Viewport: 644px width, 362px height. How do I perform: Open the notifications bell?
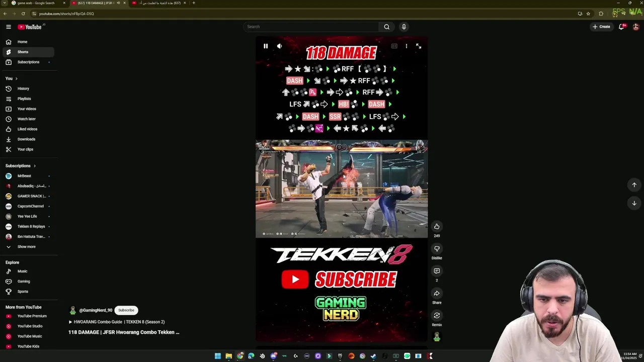click(x=622, y=27)
